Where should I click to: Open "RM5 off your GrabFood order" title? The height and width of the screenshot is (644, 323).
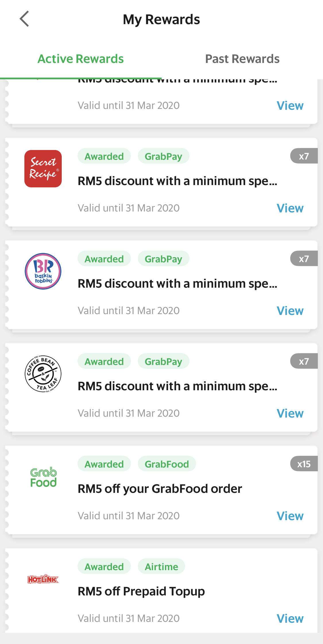point(160,489)
